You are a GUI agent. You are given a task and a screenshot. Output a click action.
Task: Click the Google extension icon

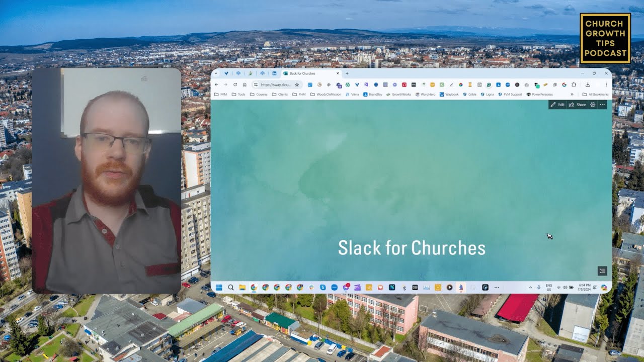click(x=564, y=84)
